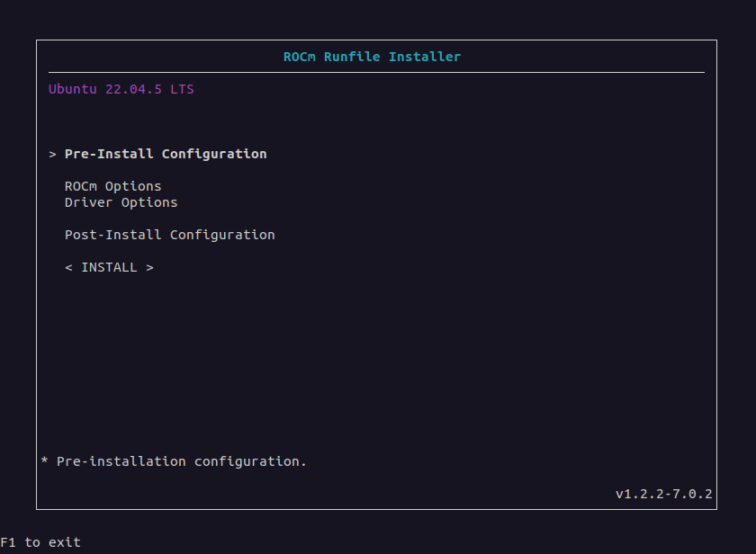The height and width of the screenshot is (554, 756).
Task: Open the Driver Options entry
Action: point(121,202)
